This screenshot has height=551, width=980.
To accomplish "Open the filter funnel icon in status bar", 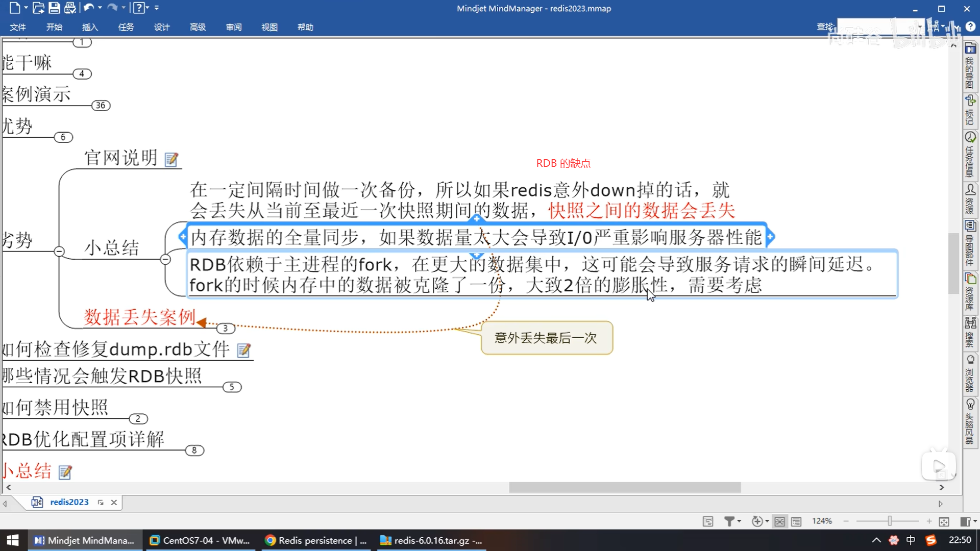I will (x=729, y=521).
